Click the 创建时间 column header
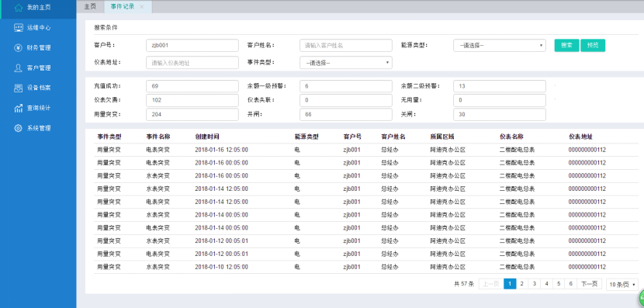 tap(207, 137)
